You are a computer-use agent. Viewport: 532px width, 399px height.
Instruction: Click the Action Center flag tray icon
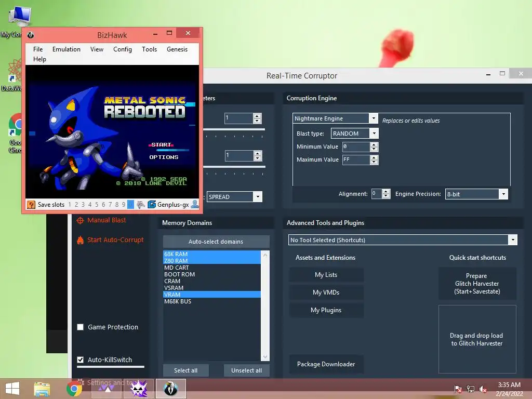[x=458, y=389]
